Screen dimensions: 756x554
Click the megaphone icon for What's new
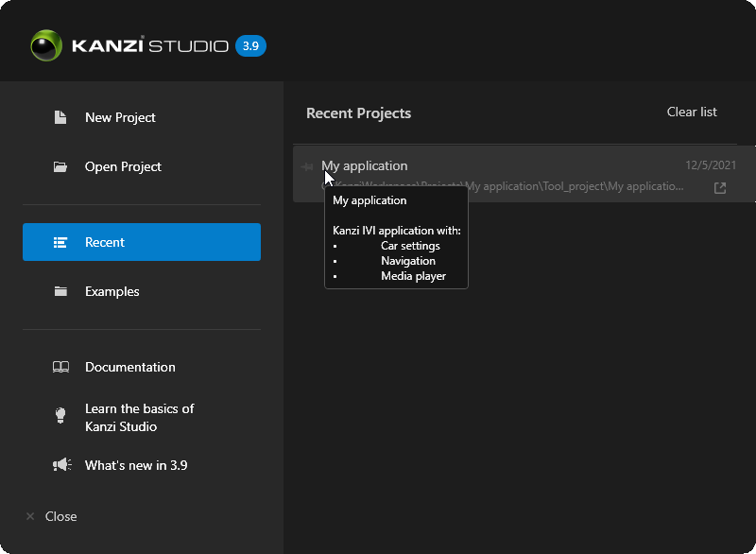pos(60,465)
